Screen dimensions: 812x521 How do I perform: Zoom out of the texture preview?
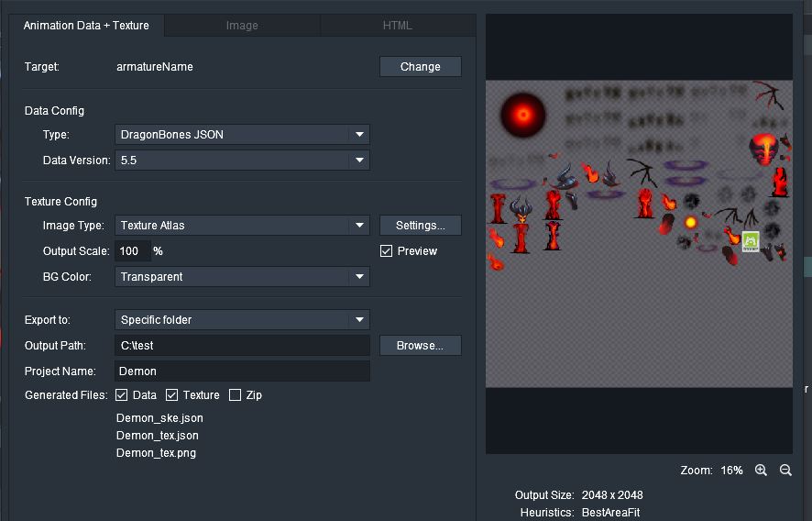[785, 471]
